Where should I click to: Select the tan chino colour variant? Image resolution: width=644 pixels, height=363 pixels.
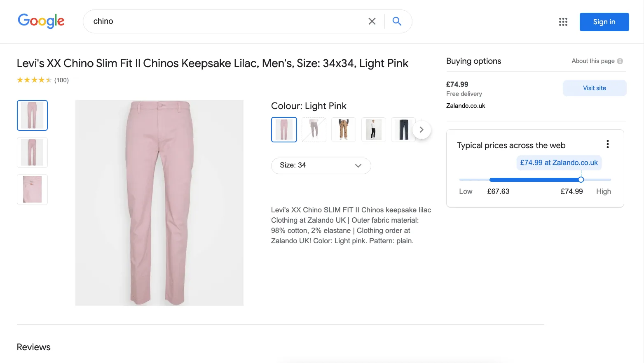[x=343, y=129]
